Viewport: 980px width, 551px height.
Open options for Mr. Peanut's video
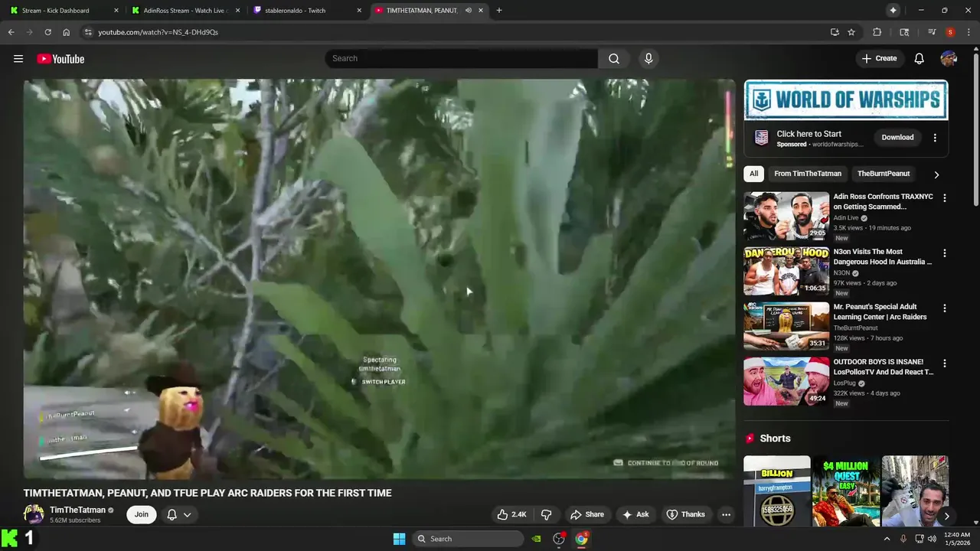(x=944, y=308)
